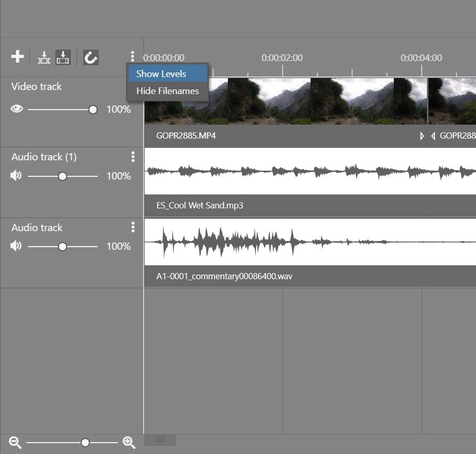Click the ES_Cool Wet Sand waveform

pyautogui.click(x=310, y=171)
